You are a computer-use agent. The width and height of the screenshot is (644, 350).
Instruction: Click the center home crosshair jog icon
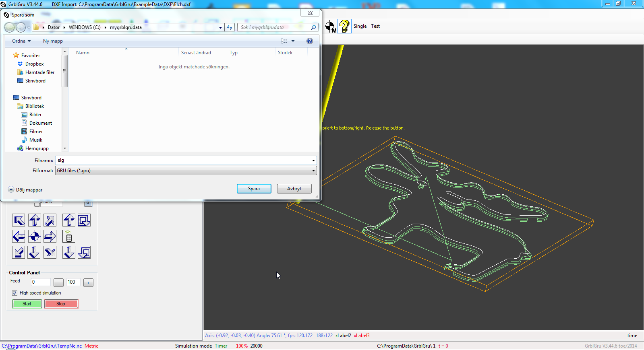35,237
